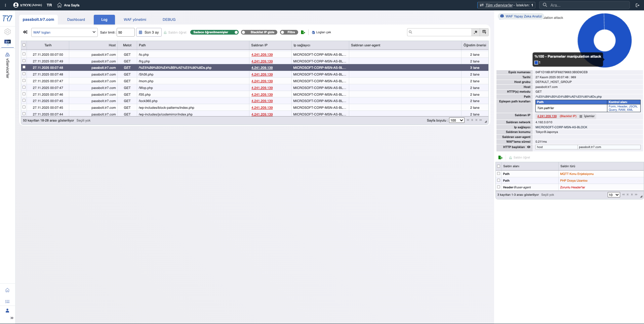This screenshot has height=324, width=644.
Task: Select the passbolt.tr7.com tab
Action: [38, 19]
